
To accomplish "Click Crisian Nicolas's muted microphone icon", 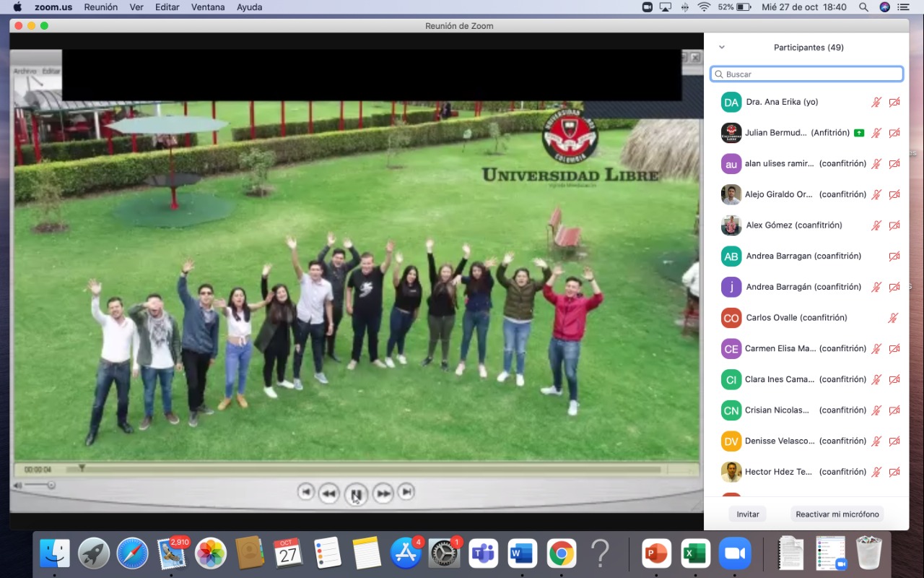I will 876,410.
